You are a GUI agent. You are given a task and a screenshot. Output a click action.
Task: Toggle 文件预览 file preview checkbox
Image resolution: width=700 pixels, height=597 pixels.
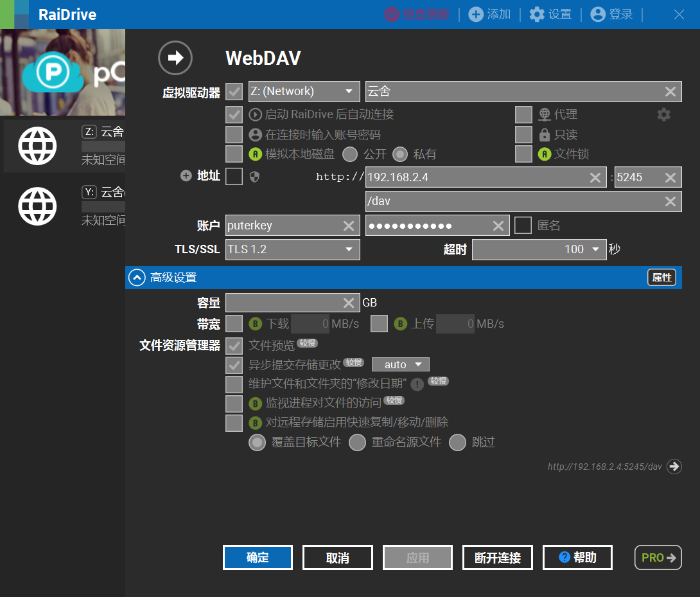click(x=234, y=346)
